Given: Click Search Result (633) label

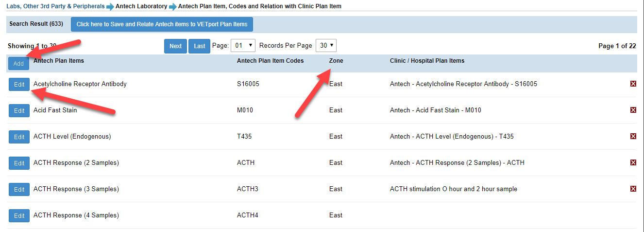Looking at the screenshot, I should 35,24.
